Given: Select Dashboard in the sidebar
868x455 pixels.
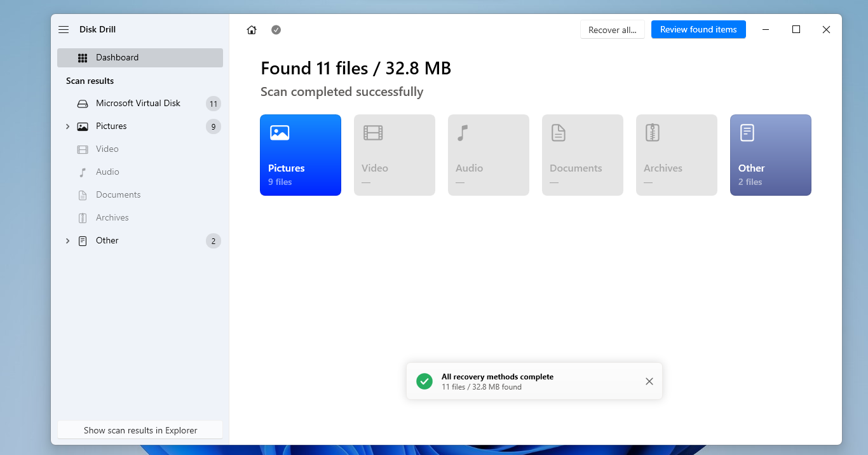Looking at the screenshot, I should click(140, 58).
